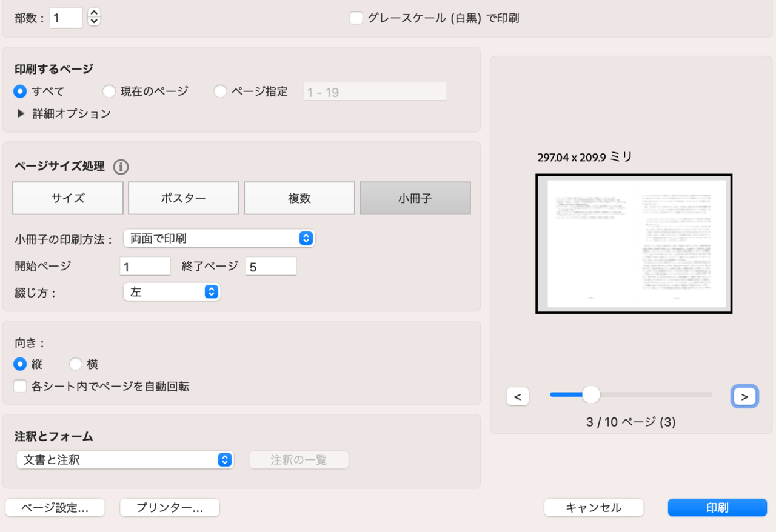Select the ページ指定 radio button
776x532 pixels.
click(x=221, y=91)
